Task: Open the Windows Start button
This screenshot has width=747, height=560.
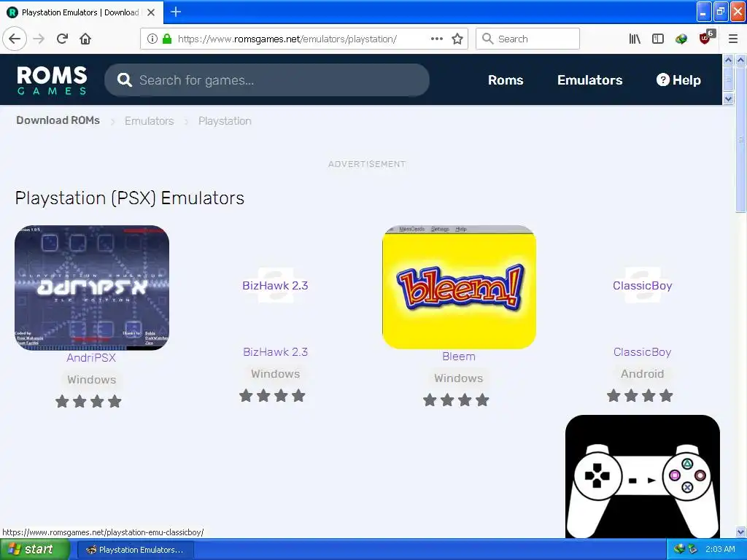Action: 34,550
